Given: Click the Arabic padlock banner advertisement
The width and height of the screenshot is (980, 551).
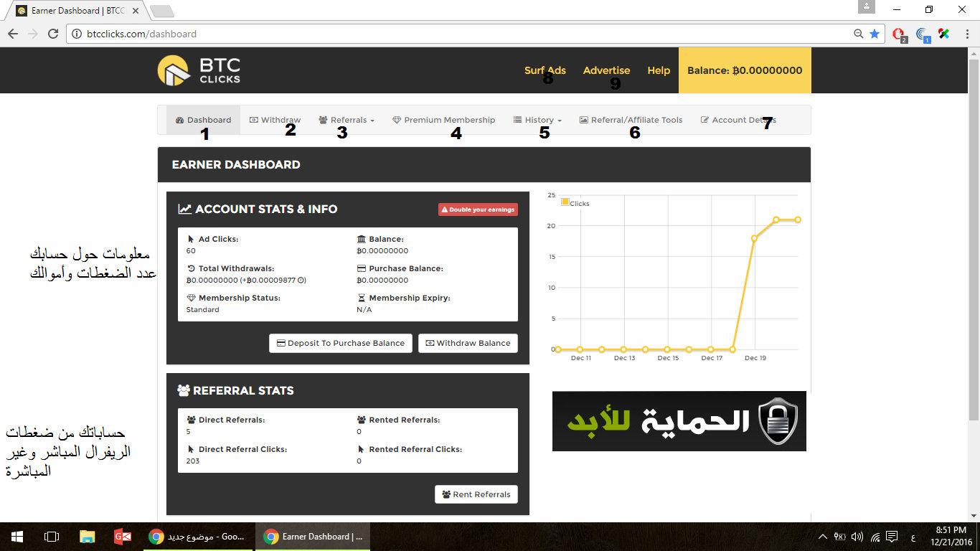Looking at the screenshot, I should 679,421.
